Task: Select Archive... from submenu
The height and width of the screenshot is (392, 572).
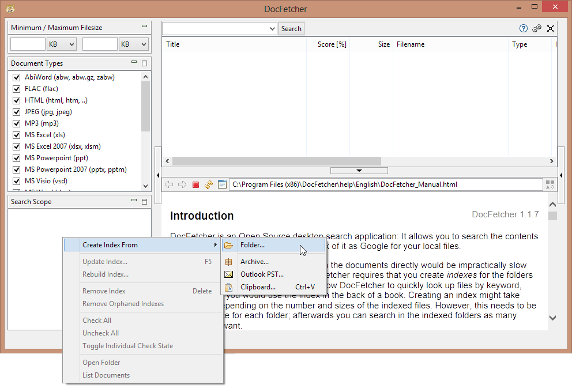Action: (x=273, y=262)
